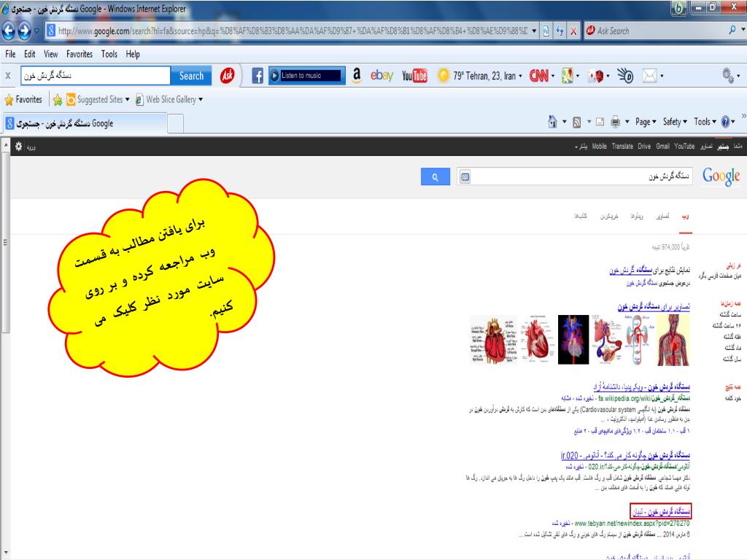Click the RSS feeds icon
This screenshot has height=560, width=747.
[x=576, y=122]
